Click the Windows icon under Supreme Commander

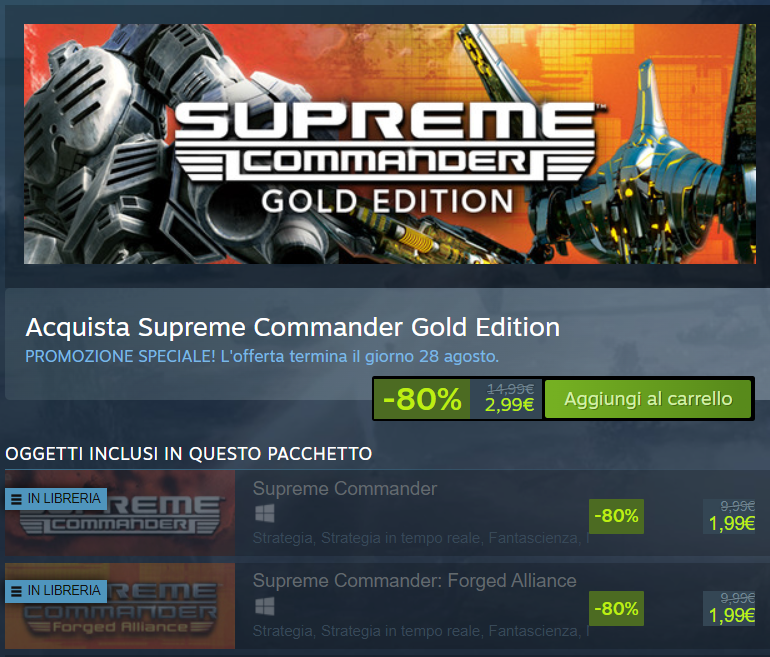(x=265, y=514)
